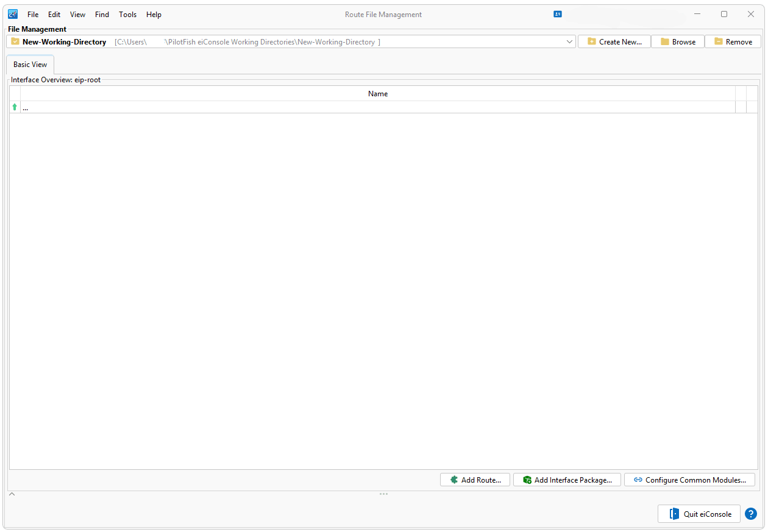Close the Route File Management window

pyautogui.click(x=751, y=14)
